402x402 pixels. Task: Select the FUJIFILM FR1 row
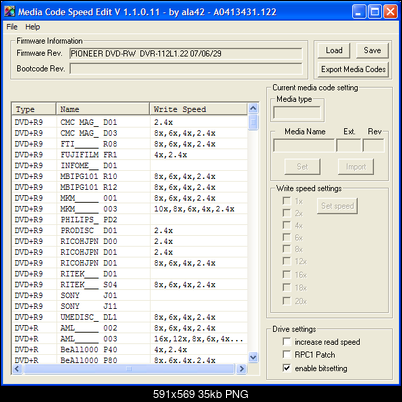[x=130, y=155]
